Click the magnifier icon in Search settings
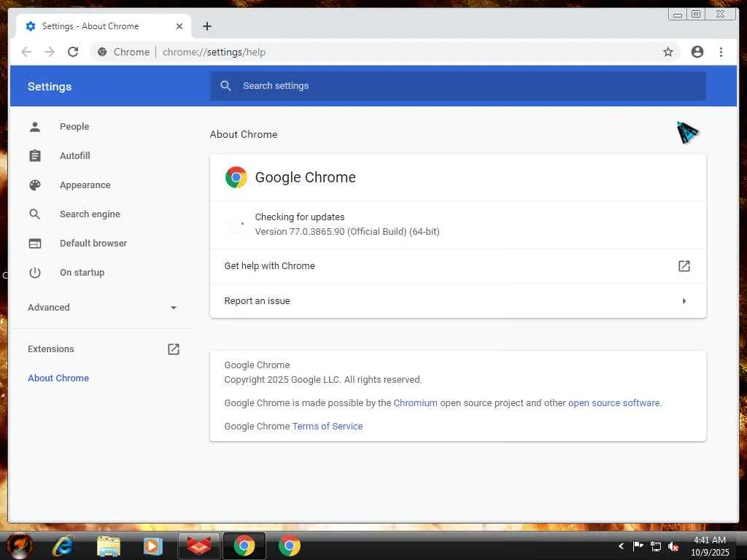Screen dimensions: 747x560 click(226, 86)
